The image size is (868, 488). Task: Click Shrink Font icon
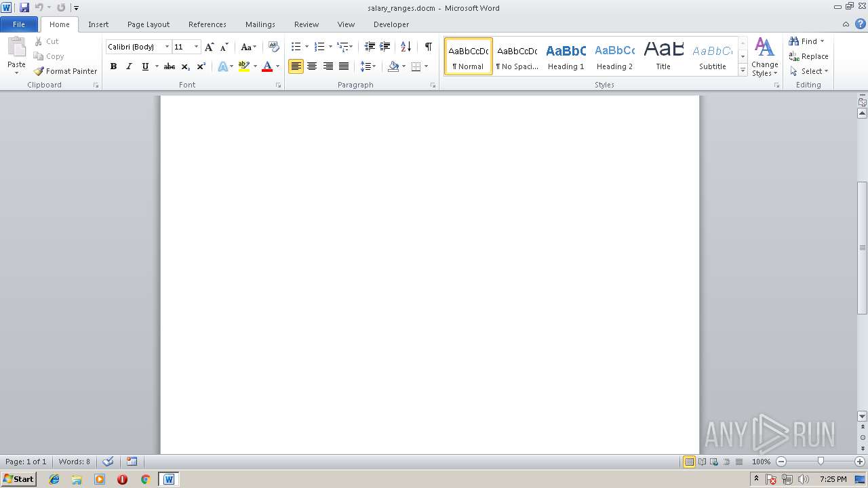pyautogui.click(x=224, y=47)
